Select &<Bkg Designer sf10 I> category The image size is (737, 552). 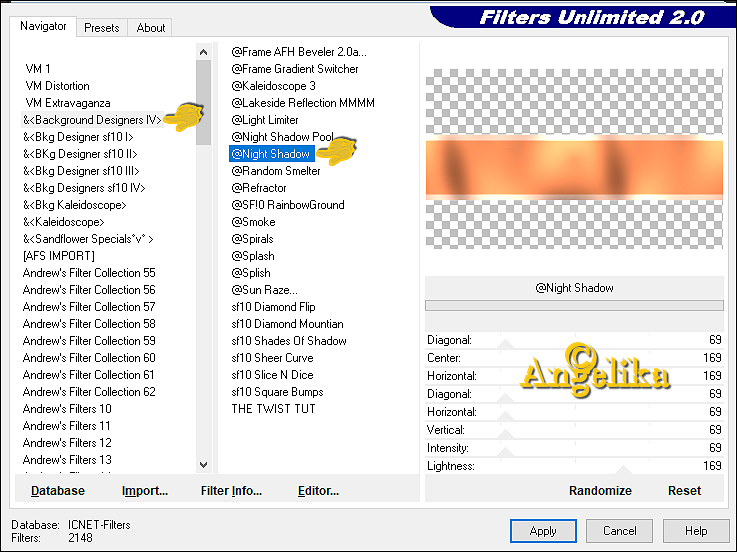[x=78, y=137]
